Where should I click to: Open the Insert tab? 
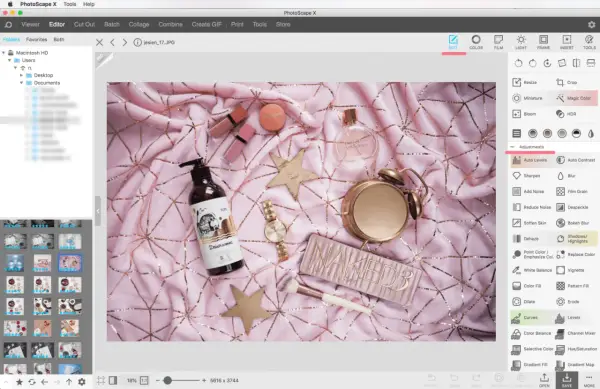click(567, 42)
